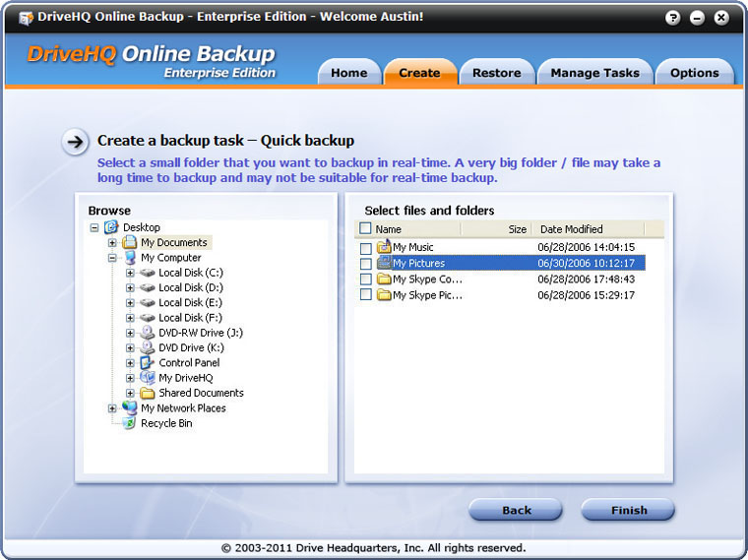Screen dimensions: 748x560
Task: Switch to the Restore tab
Action: point(497,73)
